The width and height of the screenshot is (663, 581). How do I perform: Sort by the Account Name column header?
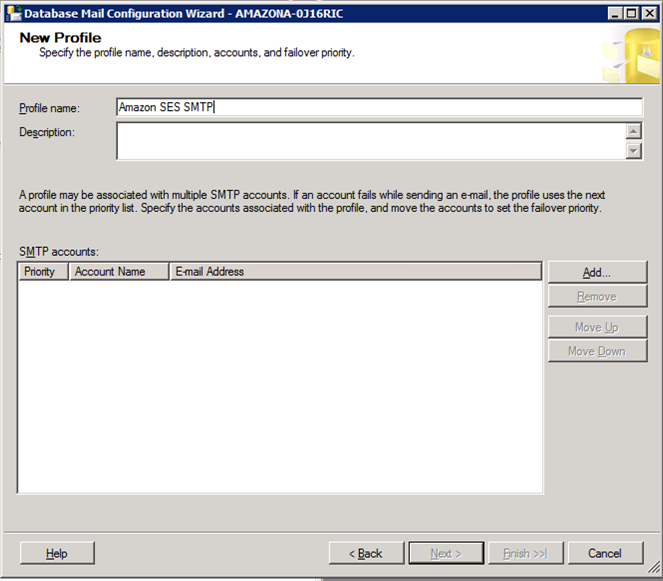coord(119,271)
